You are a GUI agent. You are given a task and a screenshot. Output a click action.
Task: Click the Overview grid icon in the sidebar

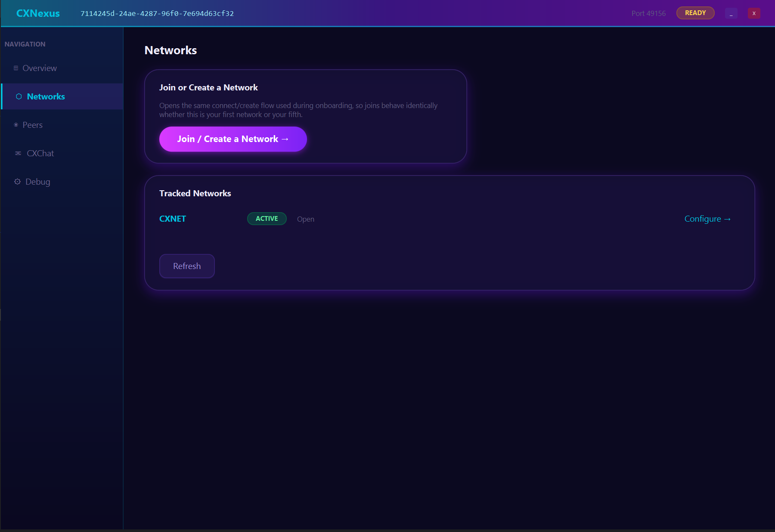16,68
